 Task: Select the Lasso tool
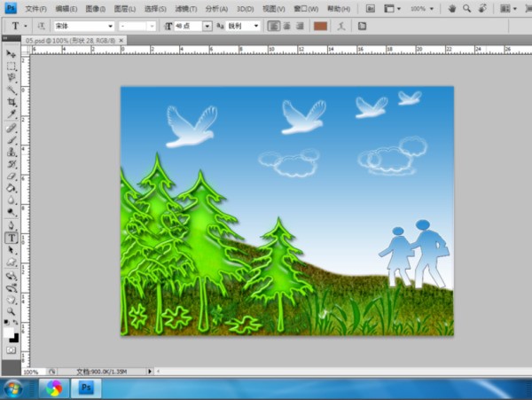(12, 78)
